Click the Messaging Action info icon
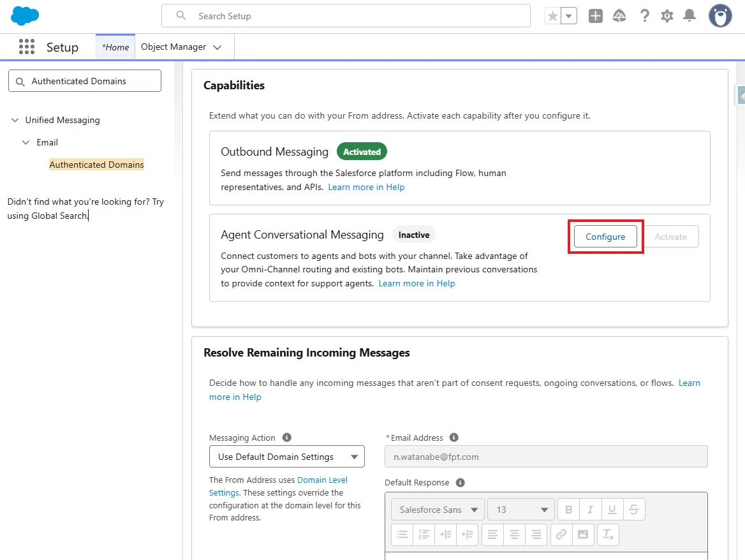The image size is (745, 560). (286, 438)
